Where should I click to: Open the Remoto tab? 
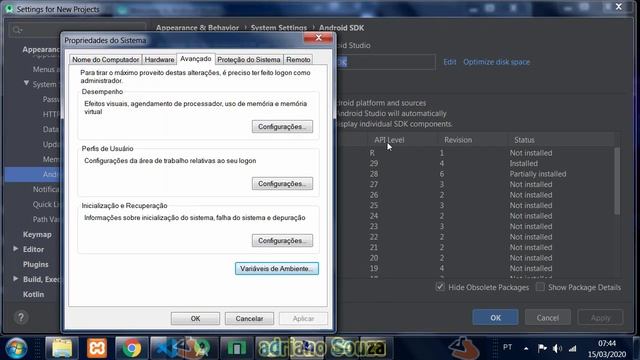[x=298, y=60]
